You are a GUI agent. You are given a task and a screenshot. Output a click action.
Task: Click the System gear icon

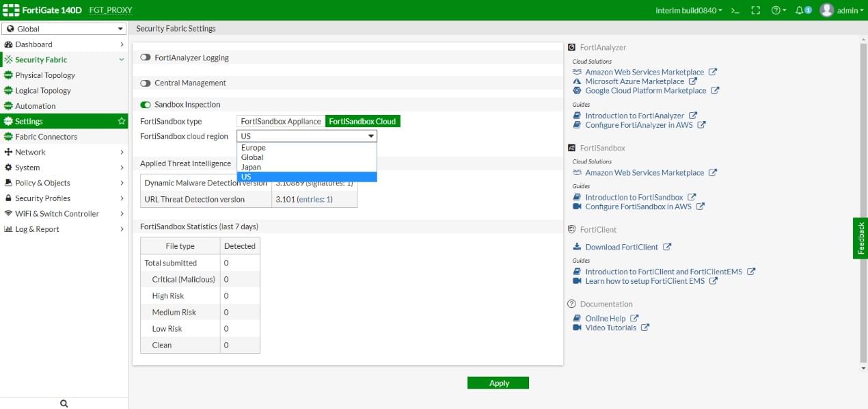8,168
